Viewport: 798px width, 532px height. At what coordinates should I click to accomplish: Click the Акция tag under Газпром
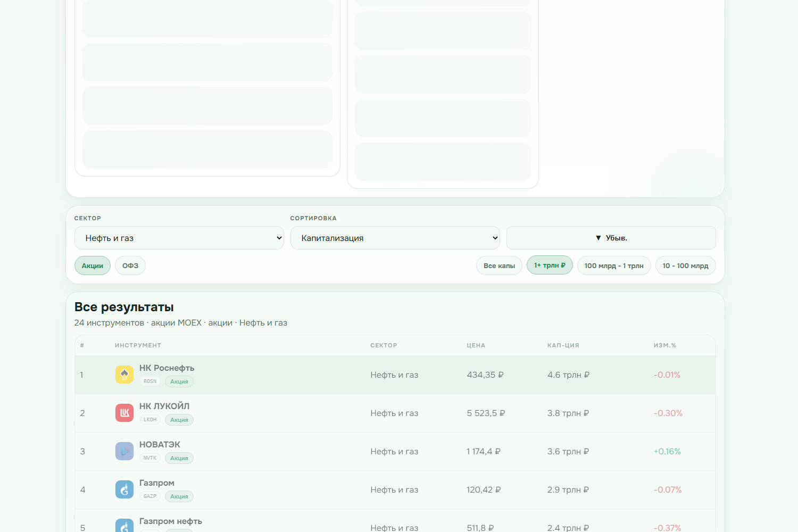[179, 496]
